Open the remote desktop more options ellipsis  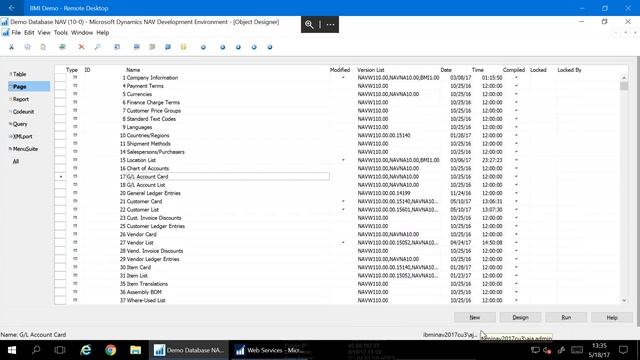point(330,24)
